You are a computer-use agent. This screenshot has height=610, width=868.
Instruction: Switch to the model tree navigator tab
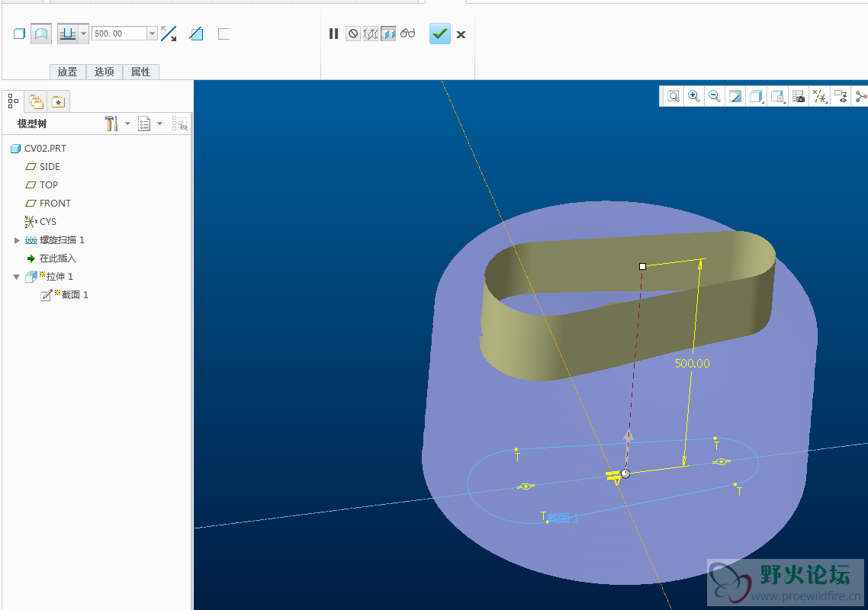(x=13, y=101)
